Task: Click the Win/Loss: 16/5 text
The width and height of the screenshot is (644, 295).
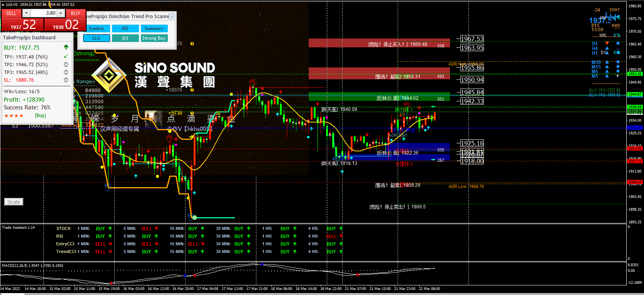Action: [x=22, y=92]
